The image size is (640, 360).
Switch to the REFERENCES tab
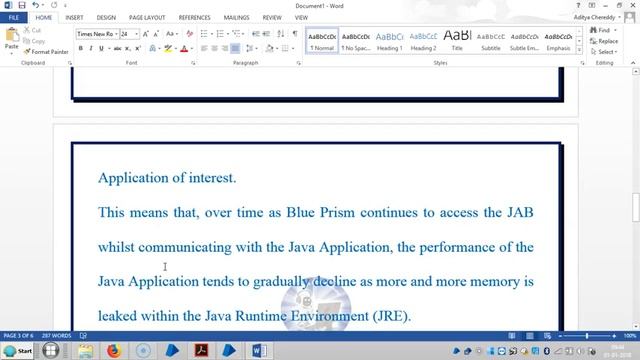[x=194, y=18]
